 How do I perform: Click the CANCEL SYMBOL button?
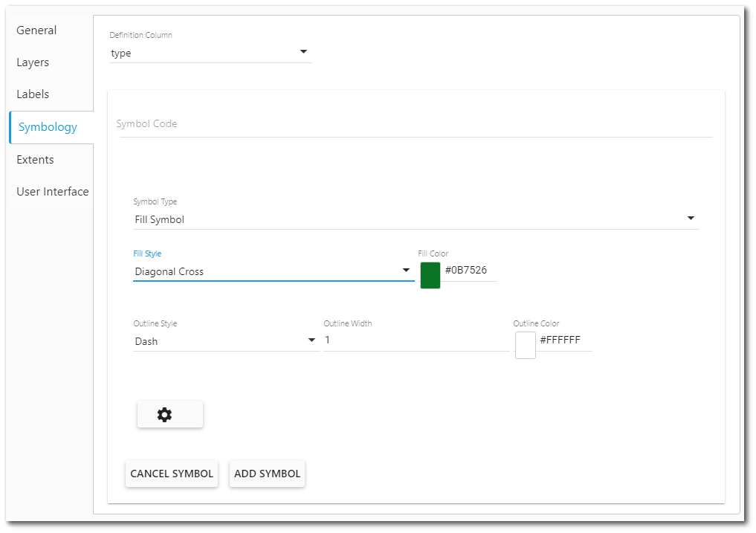[x=172, y=474]
